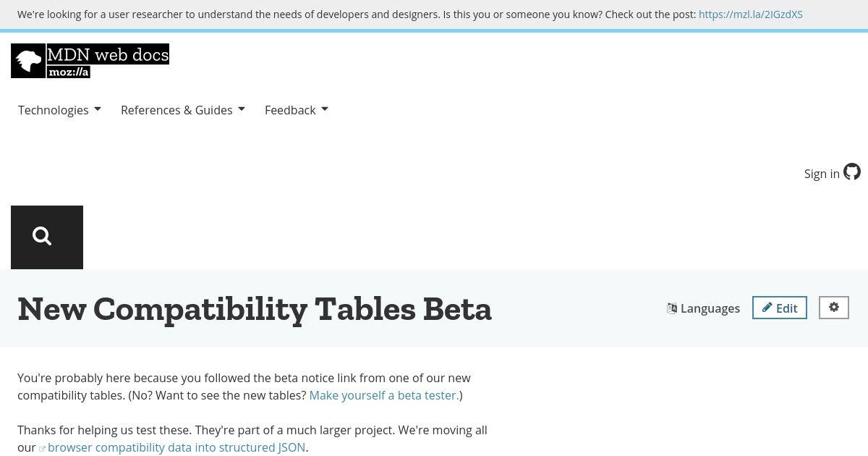Image resolution: width=868 pixels, height=456 pixels.
Task: Click the translate icon beside Languages
Action: tap(672, 308)
